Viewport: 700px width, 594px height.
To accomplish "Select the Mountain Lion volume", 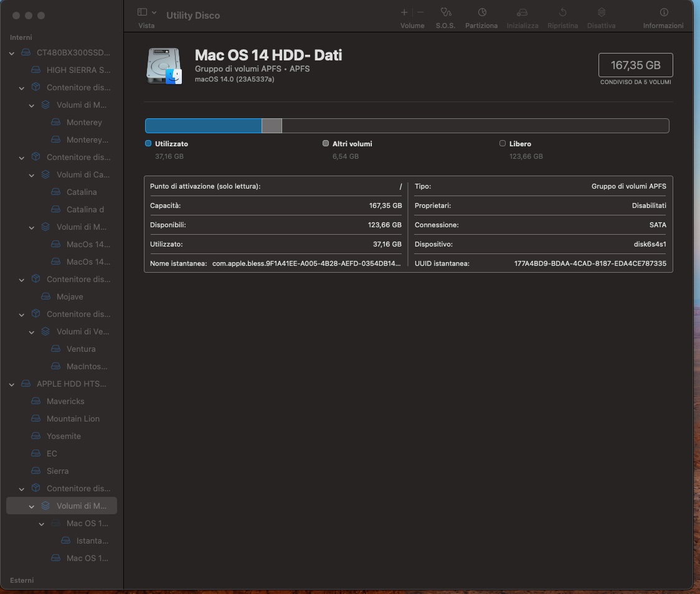I will coord(73,419).
